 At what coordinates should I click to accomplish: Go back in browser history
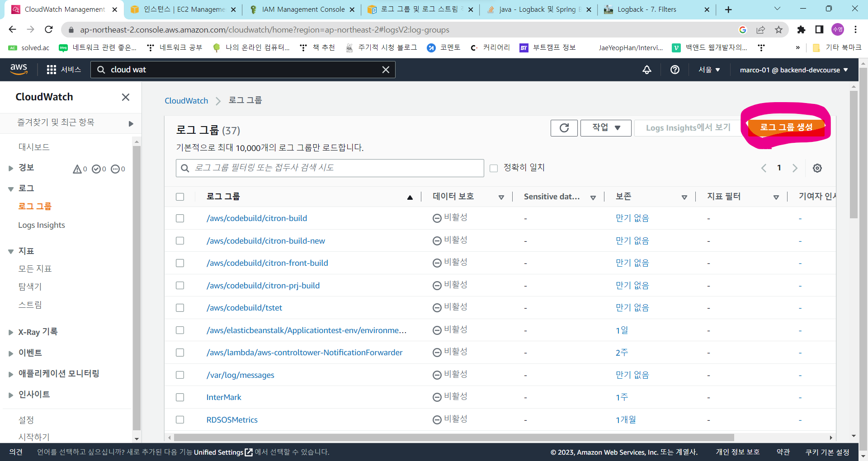click(12, 29)
